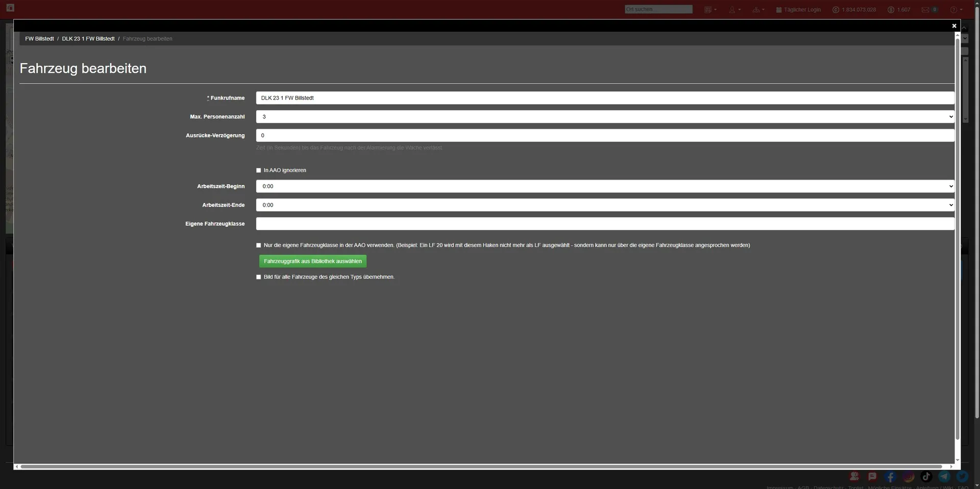The width and height of the screenshot is (980, 489).
Task: Click the TikTok icon
Action: coord(926,477)
